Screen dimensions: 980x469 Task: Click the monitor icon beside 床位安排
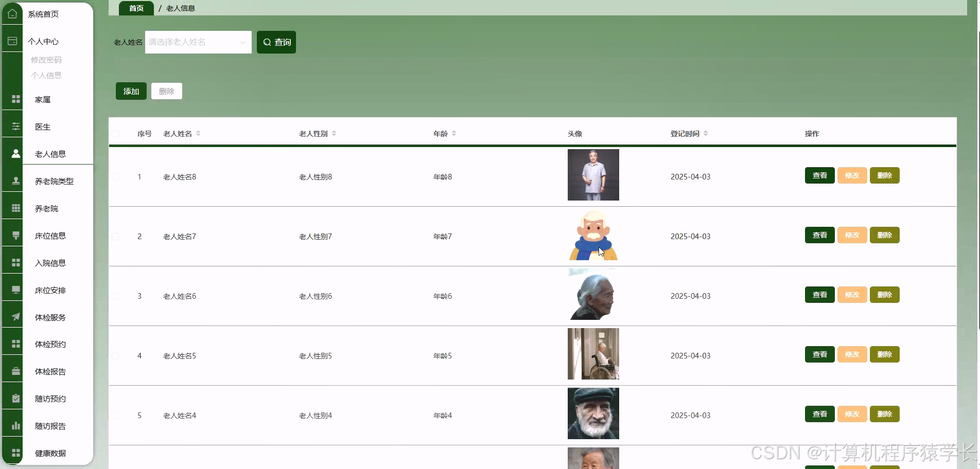click(16, 290)
